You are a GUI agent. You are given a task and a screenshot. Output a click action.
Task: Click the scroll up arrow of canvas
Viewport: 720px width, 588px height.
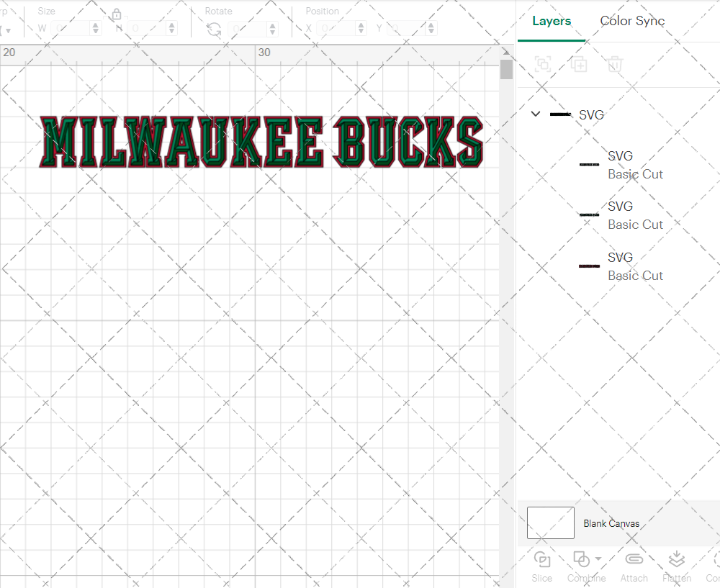pos(506,52)
